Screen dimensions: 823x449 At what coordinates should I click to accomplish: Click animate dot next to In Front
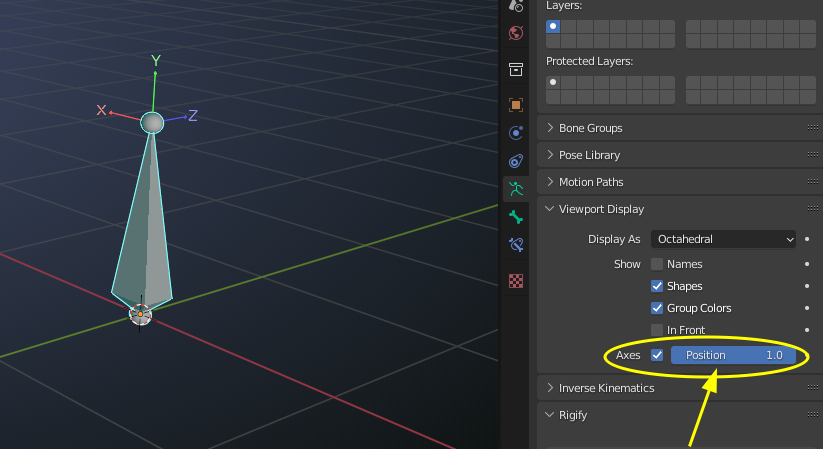807,330
